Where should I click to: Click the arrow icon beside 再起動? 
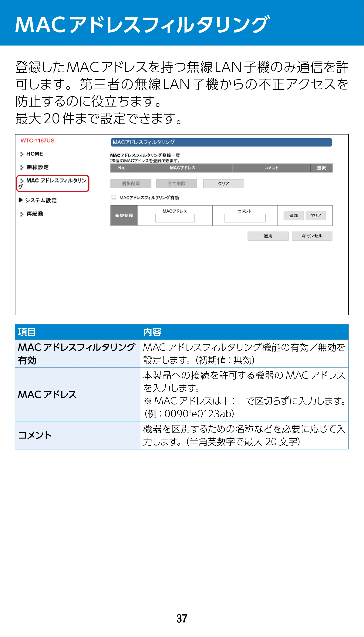[x=22, y=214]
